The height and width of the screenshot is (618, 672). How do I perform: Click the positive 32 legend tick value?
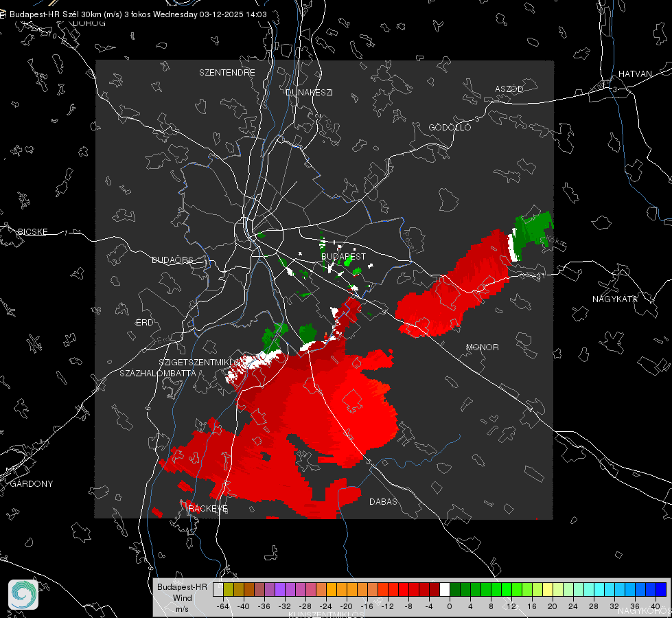click(x=614, y=606)
